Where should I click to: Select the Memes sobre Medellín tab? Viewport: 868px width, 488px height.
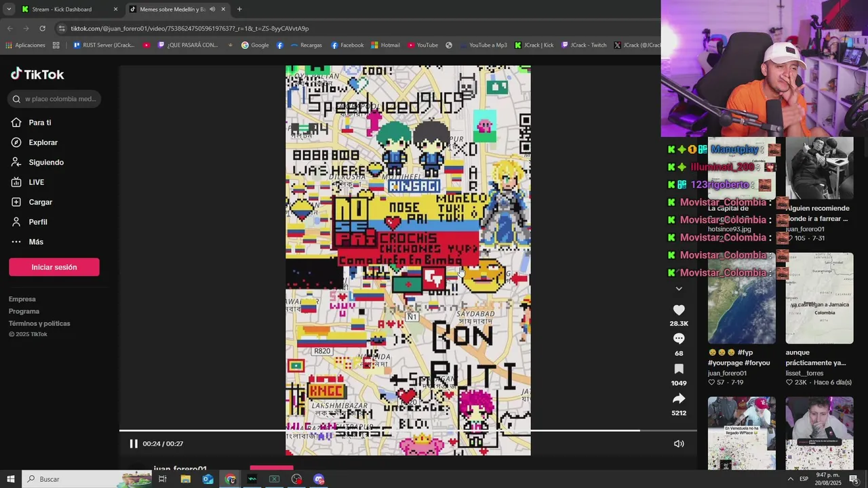click(x=172, y=9)
